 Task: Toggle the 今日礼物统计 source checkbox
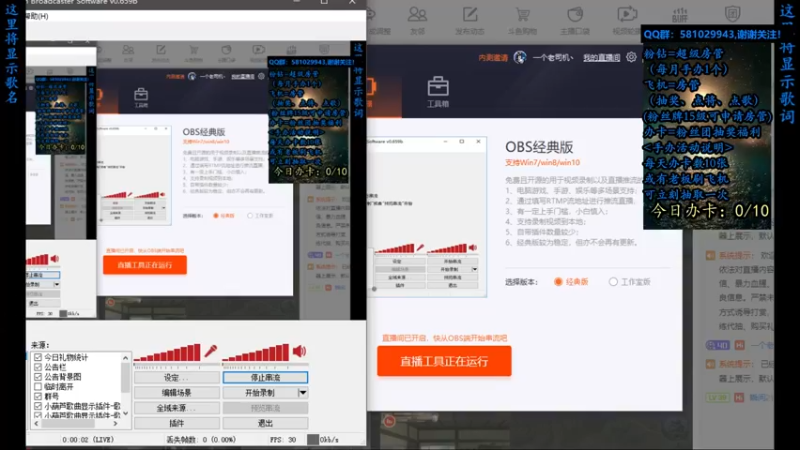pos(38,357)
